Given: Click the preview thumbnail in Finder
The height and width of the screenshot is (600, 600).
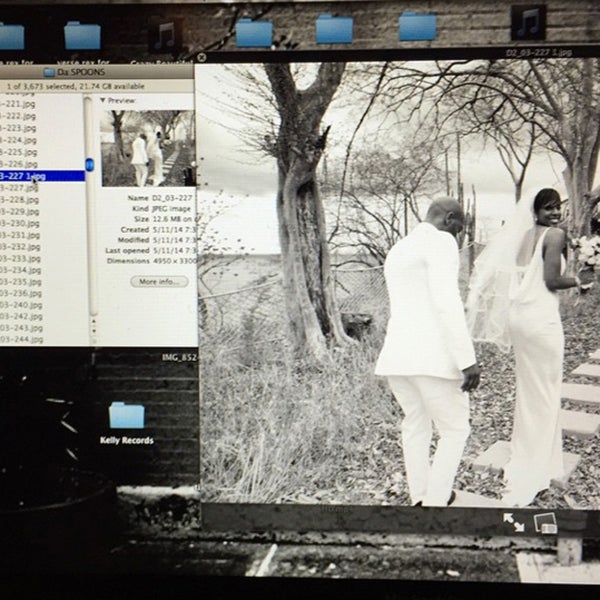Looking at the screenshot, I should [147, 148].
